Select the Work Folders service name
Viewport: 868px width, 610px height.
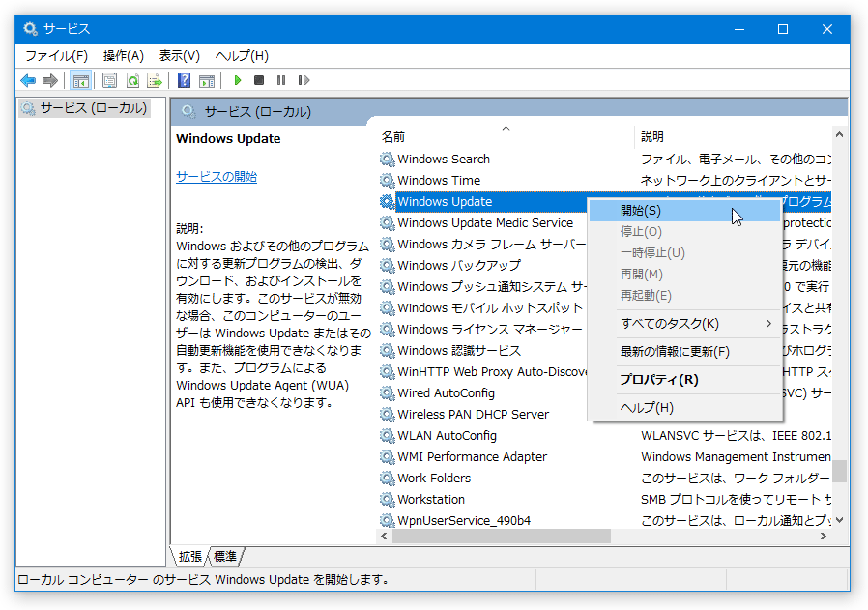point(434,479)
